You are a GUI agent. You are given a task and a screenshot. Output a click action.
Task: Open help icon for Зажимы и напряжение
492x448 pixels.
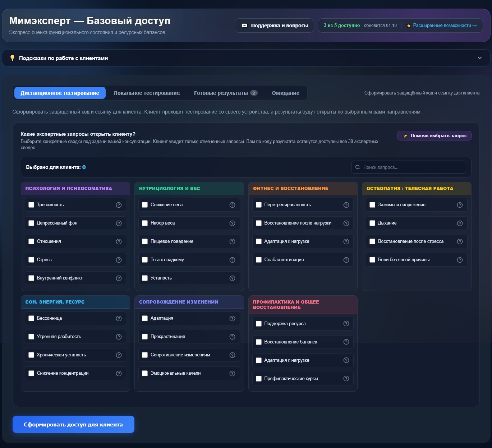coord(460,205)
